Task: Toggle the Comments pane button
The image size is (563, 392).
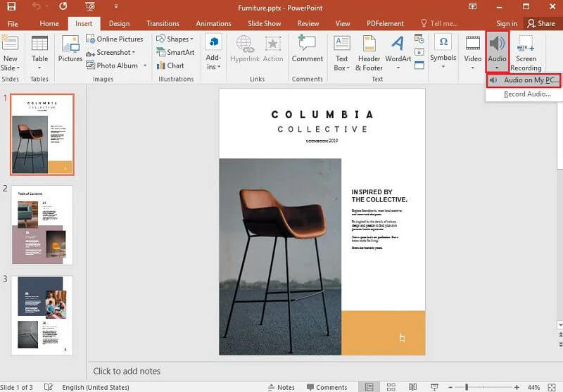Action: click(x=327, y=387)
